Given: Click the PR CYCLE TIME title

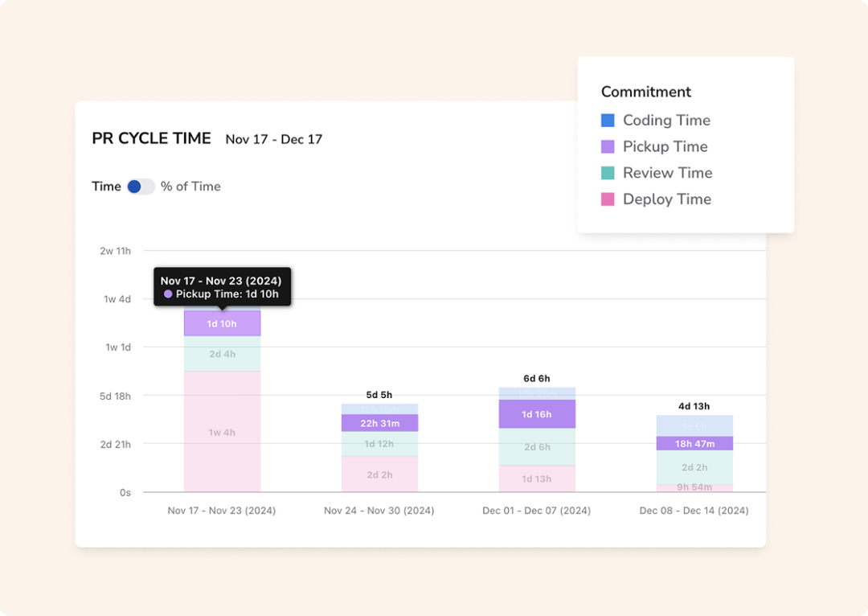Looking at the screenshot, I should pyautogui.click(x=151, y=138).
